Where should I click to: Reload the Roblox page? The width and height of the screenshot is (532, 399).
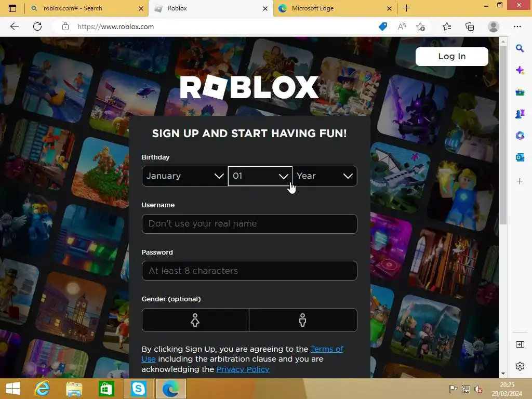click(37, 26)
